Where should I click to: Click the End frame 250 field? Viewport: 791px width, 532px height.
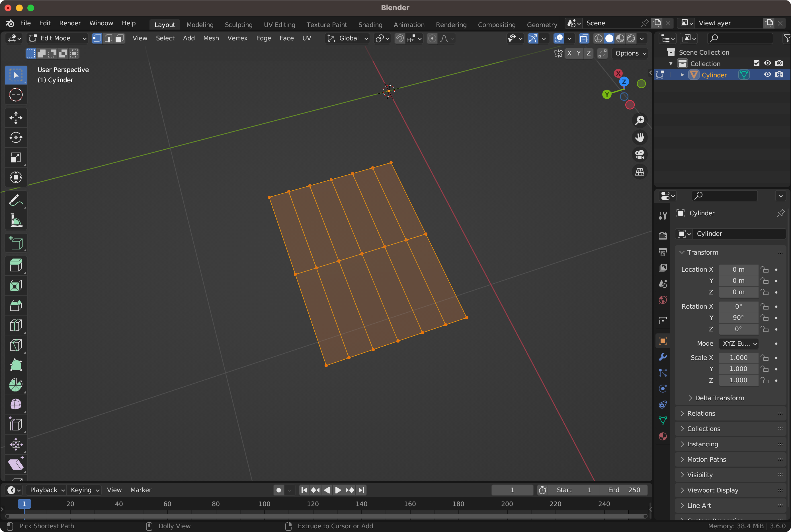click(624, 490)
